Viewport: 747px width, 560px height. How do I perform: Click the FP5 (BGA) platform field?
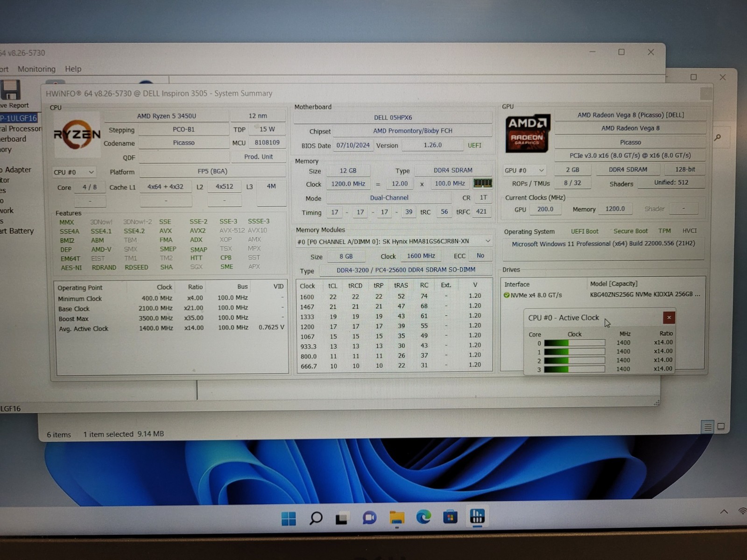(x=212, y=171)
